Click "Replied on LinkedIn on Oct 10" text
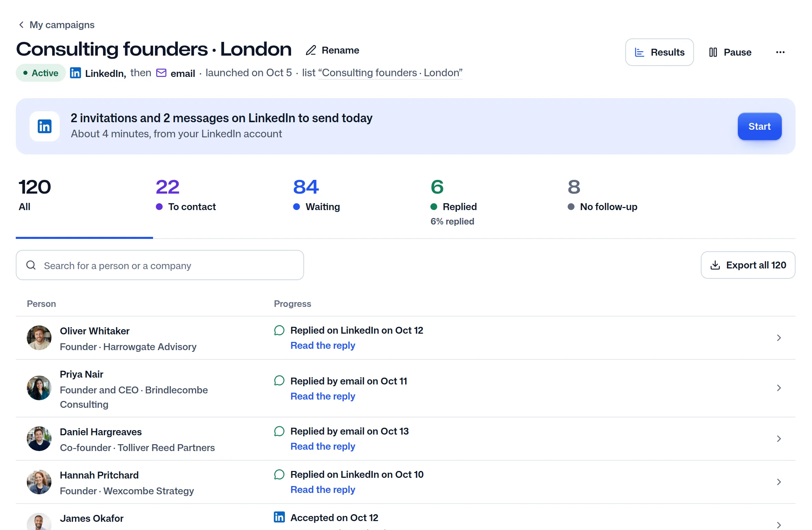The height and width of the screenshot is (530, 812). [x=357, y=474]
